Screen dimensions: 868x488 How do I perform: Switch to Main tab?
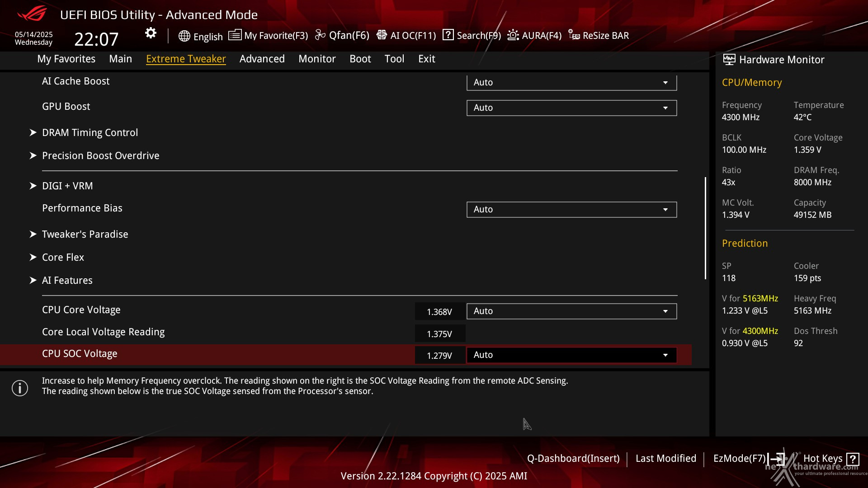[x=120, y=59]
